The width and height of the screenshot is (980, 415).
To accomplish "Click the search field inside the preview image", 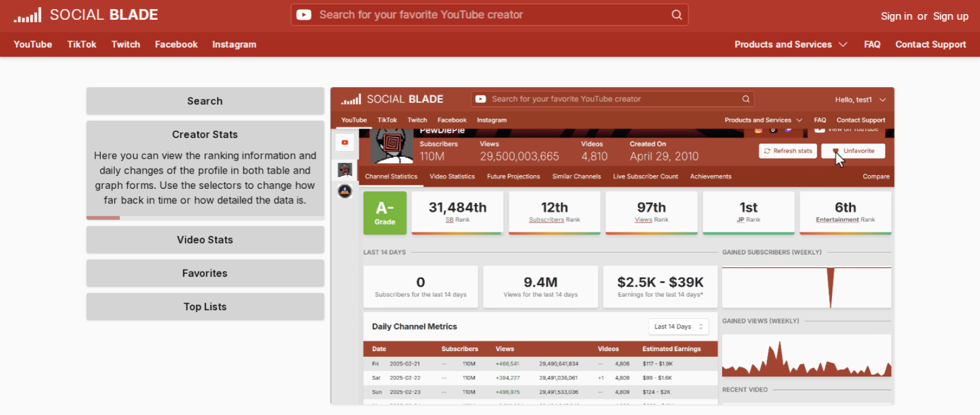I will [x=613, y=99].
